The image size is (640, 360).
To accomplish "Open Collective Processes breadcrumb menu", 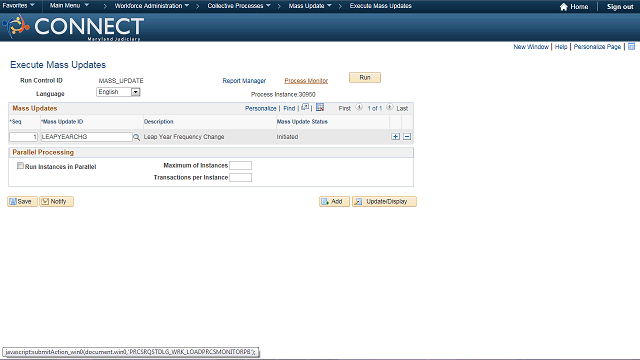I will (x=239, y=6).
